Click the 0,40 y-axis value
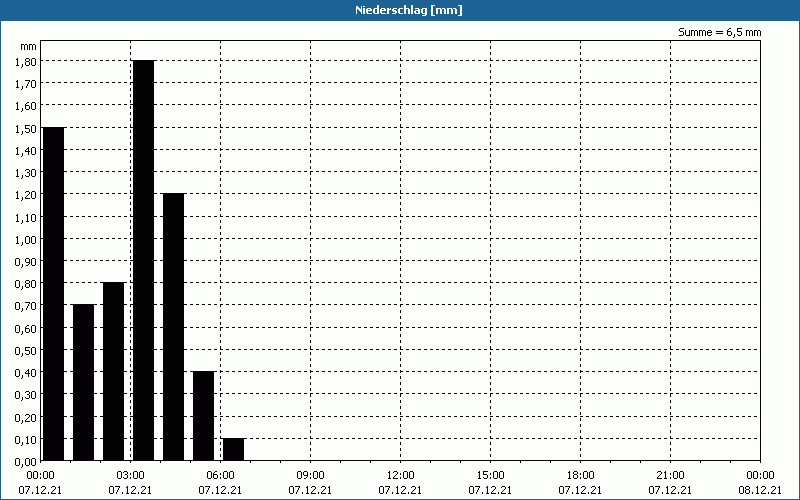The width and height of the screenshot is (800, 500). [x=26, y=372]
